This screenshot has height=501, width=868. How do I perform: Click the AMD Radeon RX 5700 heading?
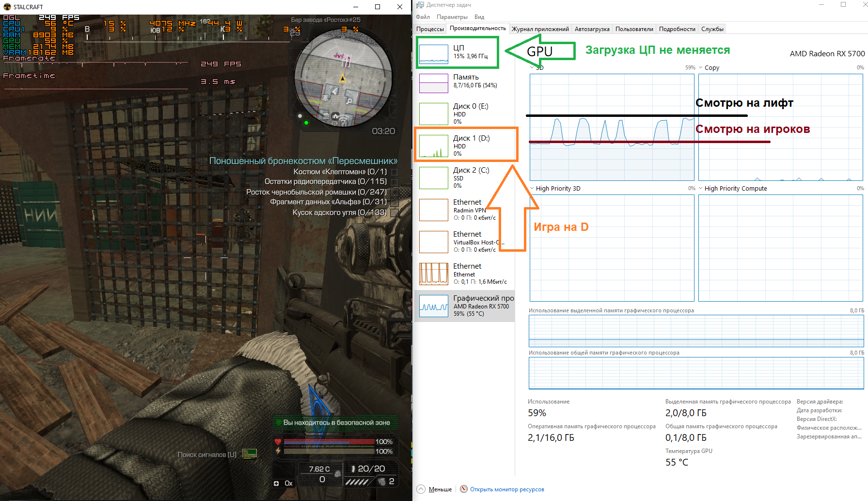(x=827, y=53)
